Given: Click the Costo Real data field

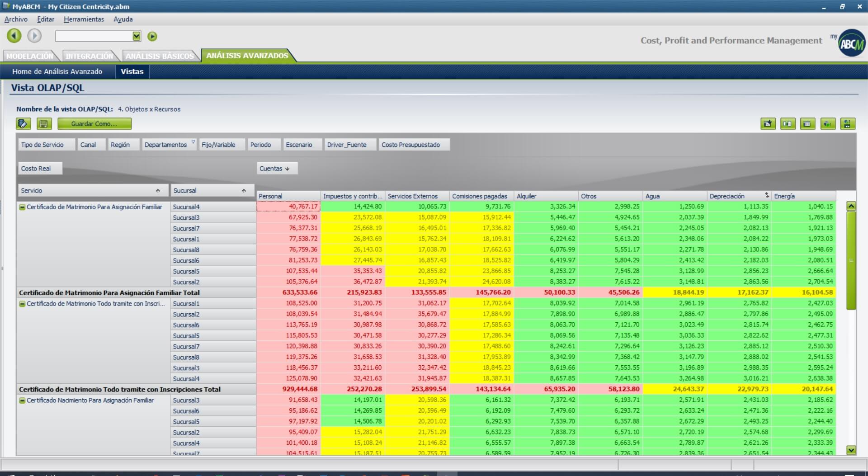Looking at the screenshot, I should [x=40, y=169].
